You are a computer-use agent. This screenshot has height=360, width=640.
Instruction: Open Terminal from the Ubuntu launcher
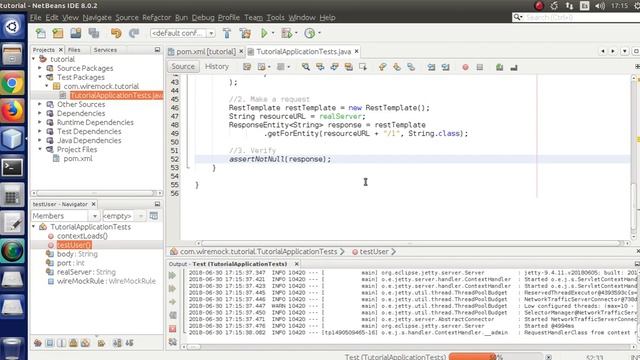click(x=12, y=167)
